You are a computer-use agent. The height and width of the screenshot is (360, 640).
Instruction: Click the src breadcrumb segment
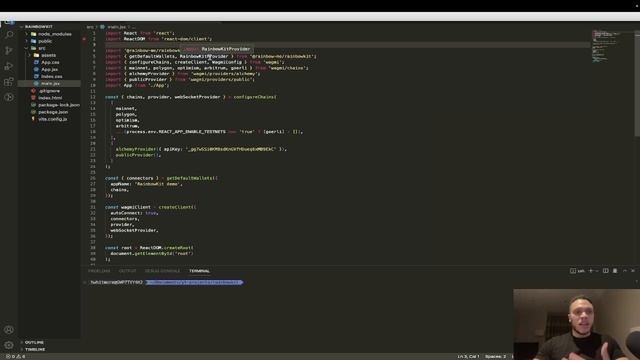(90, 27)
